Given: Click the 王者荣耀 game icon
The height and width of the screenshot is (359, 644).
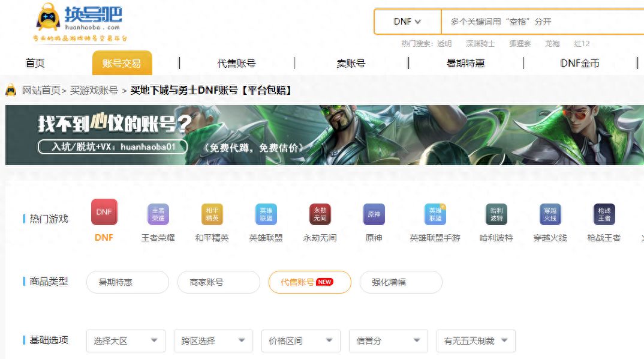Looking at the screenshot, I should point(158,214).
